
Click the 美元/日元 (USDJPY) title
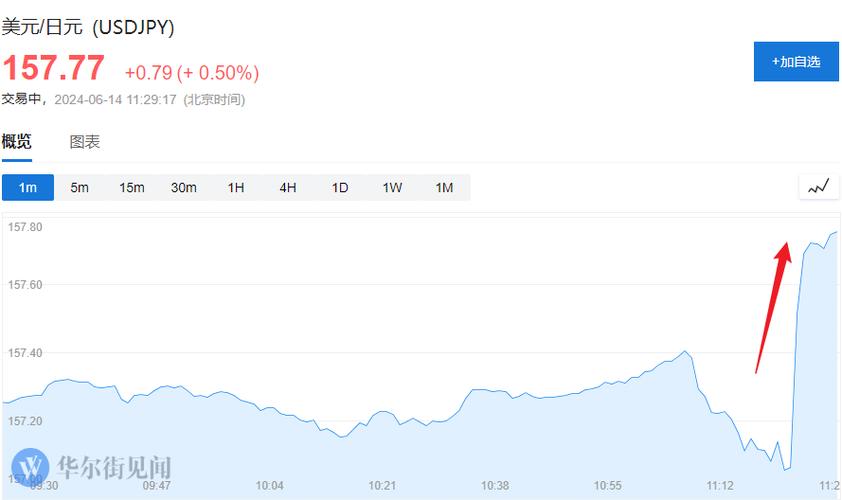pos(88,27)
